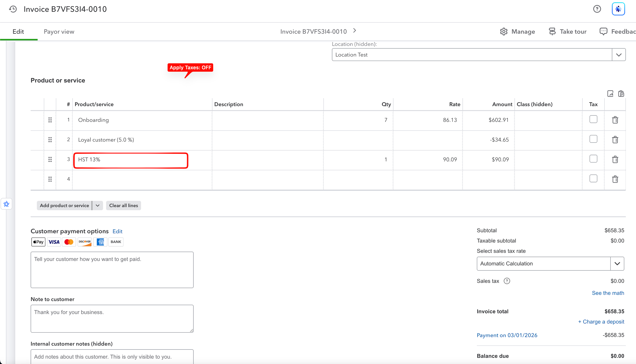Toggle Tax checkbox for Loyal customer row
Image resolution: width=636 pixels, height=364 pixels.
click(593, 139)
